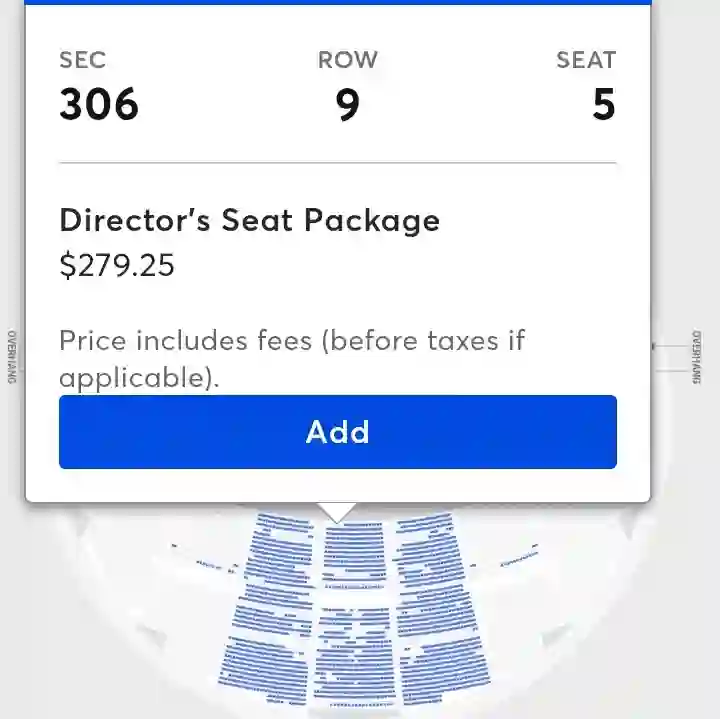Screen dimensions: 720x719
Task: Pick a seat in the lower right block
Action: click(x=441, y=652)
